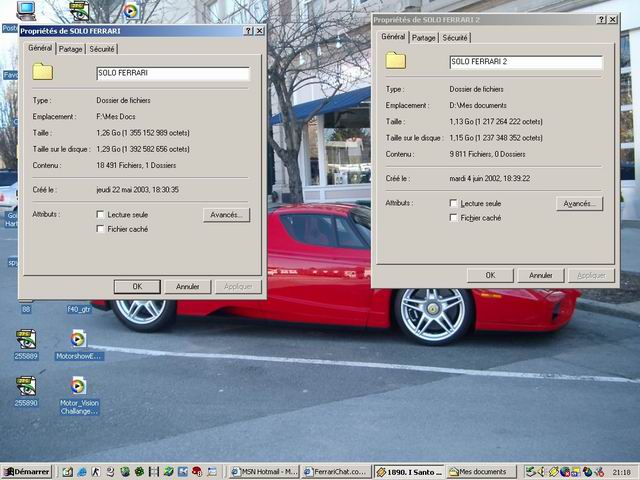Click contents text 18 491 Fichiers, 1 Dossiers
Image resolution: width=640 pixels, height=480 pixels.
pyautogui.click(x=136, y=165)
